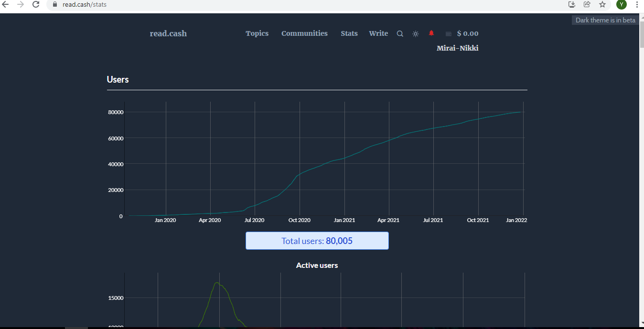Screen dimensions: 644x329
Task: Click the browser back arrow
Action: [6, 4]
